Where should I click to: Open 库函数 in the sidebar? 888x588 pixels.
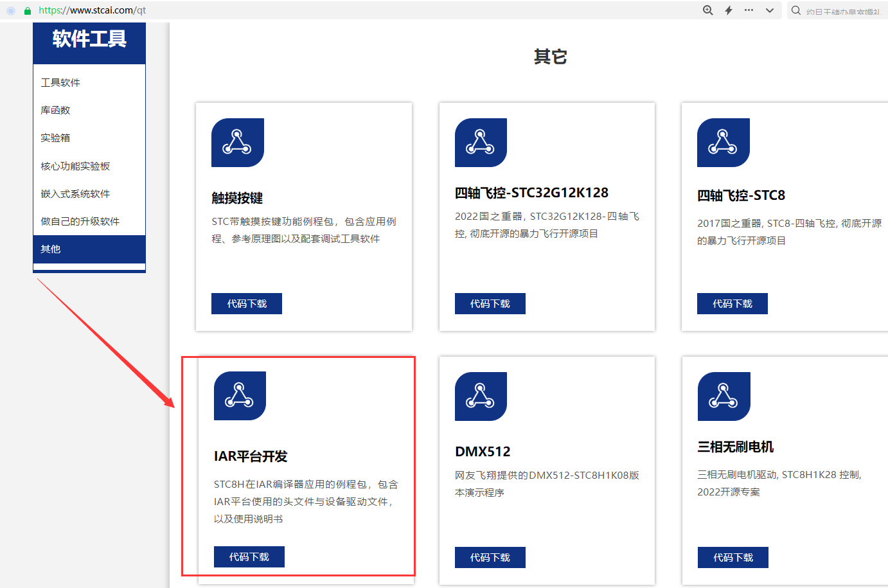pos(89,110)
